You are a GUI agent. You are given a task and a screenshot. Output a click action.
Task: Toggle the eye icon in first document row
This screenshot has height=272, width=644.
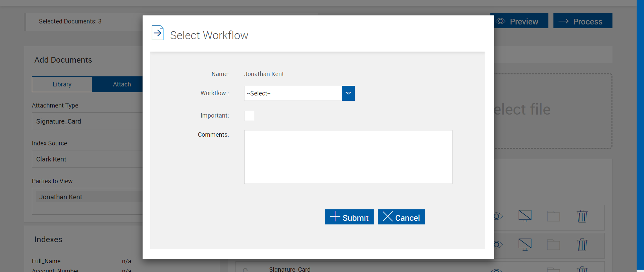[498, 216]
